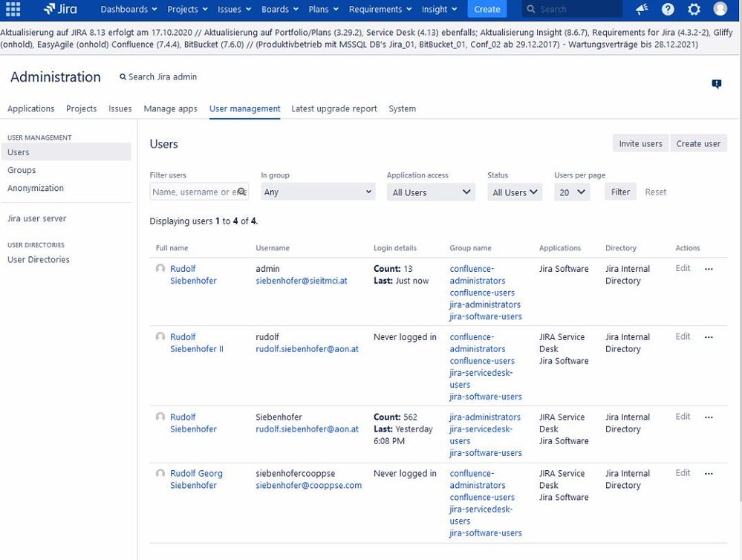742x560 pixels.
Task: Edit the user rudolf
Action: coord(683,336)
